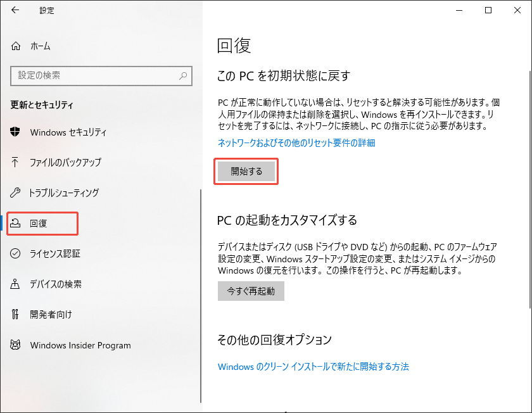Click the shield icon for Windows セキュリティ

pyautogui.click(x=15, y=132)
